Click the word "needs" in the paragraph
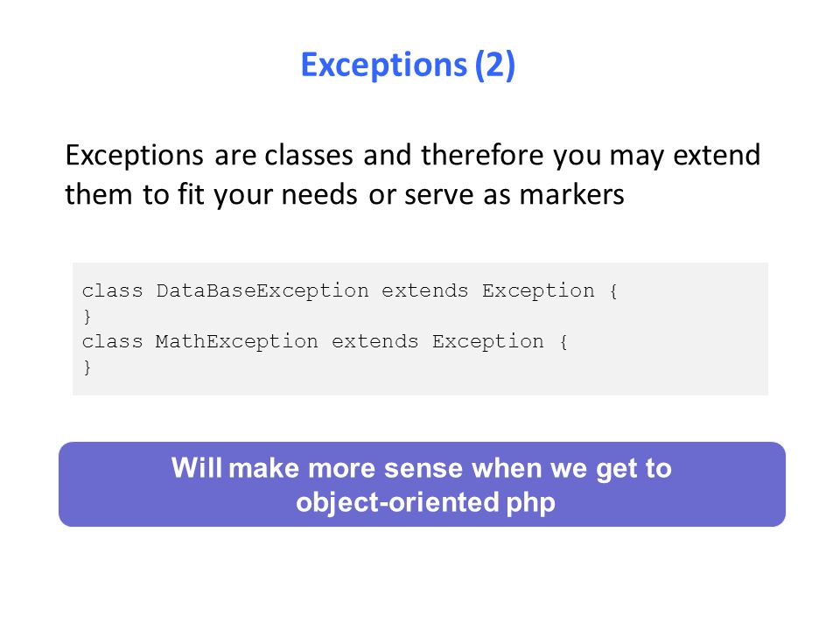 319,194
